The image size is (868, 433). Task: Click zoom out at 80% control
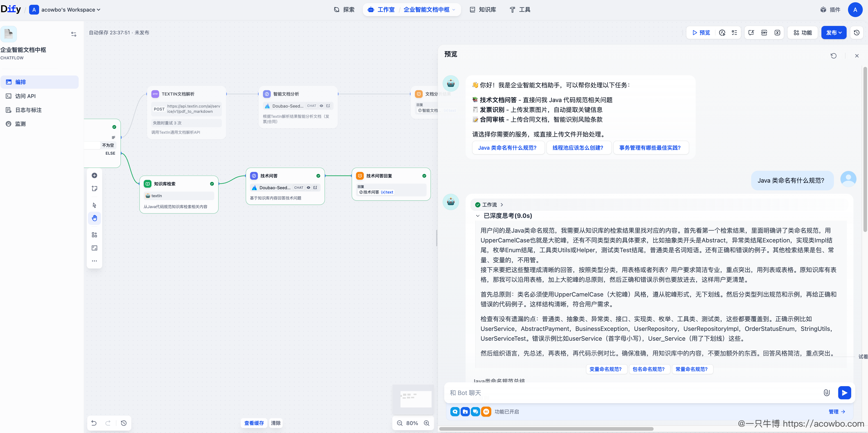click(400, 423)
